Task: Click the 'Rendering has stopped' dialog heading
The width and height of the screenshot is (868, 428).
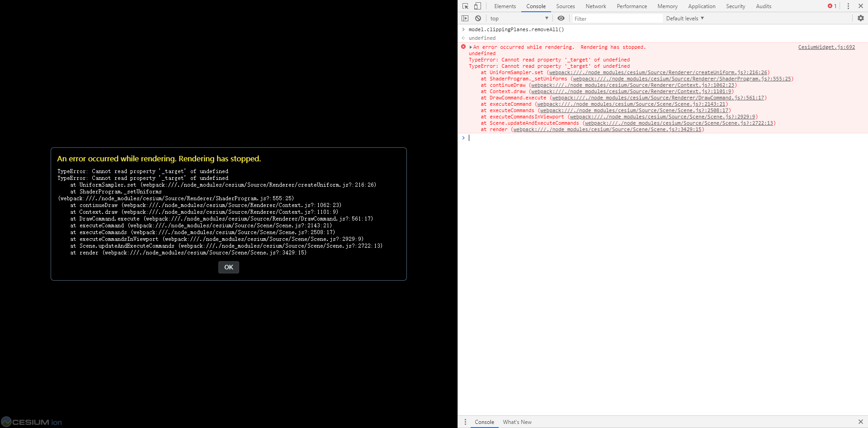Action: click(159, 159)
